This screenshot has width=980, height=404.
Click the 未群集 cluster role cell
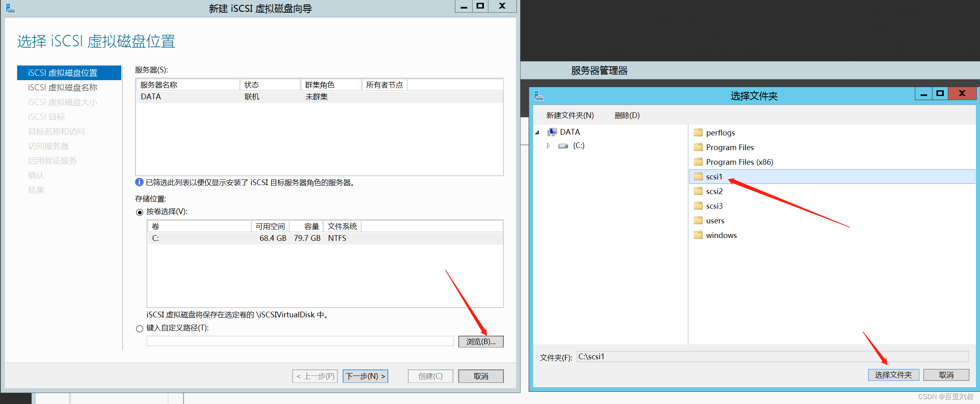(317, 97)
